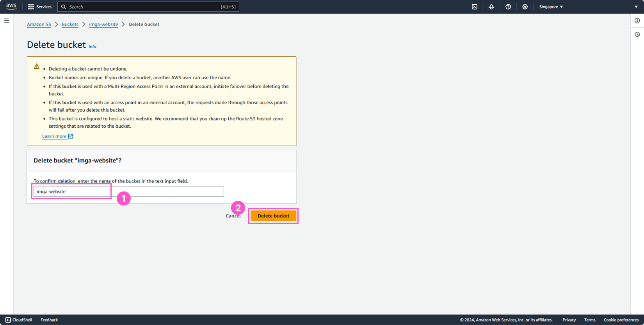The height and width of the screenshot is (325, 644).
Task: Click the external-link icon next to Learn more
Action: [x=71, y=136]
